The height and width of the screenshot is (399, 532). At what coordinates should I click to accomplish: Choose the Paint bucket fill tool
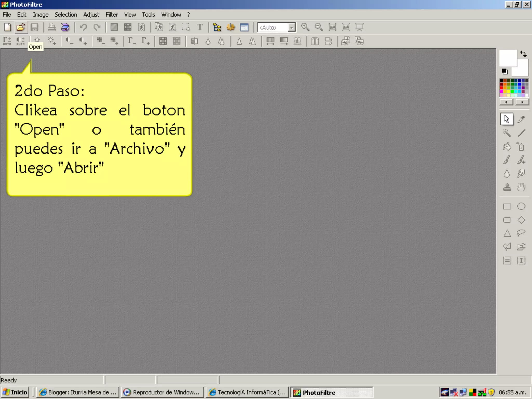507,147
